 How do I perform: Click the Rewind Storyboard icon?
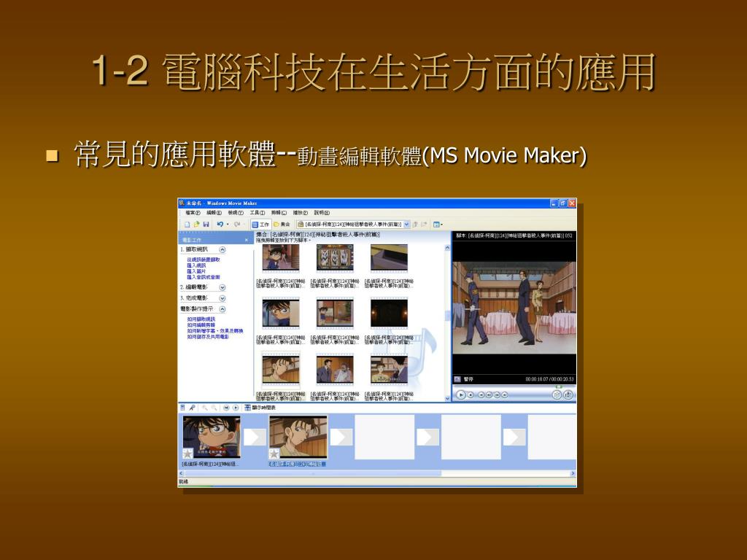(226, 408)
